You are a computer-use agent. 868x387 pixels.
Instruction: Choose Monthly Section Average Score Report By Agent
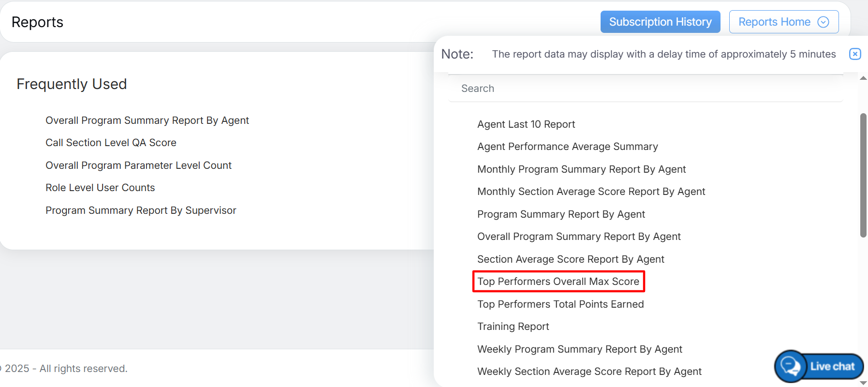tap(591, 192)
